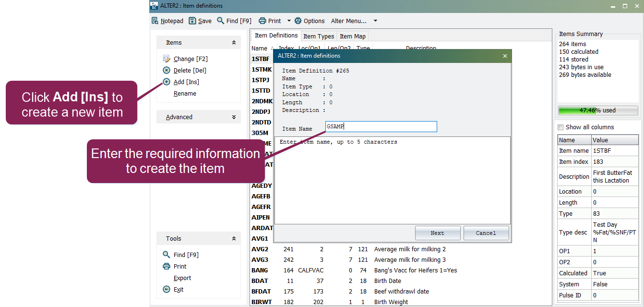This screenshot has height=307, width=644.
Task: Click the Cancel button in dialog
Action: [486, 233]
